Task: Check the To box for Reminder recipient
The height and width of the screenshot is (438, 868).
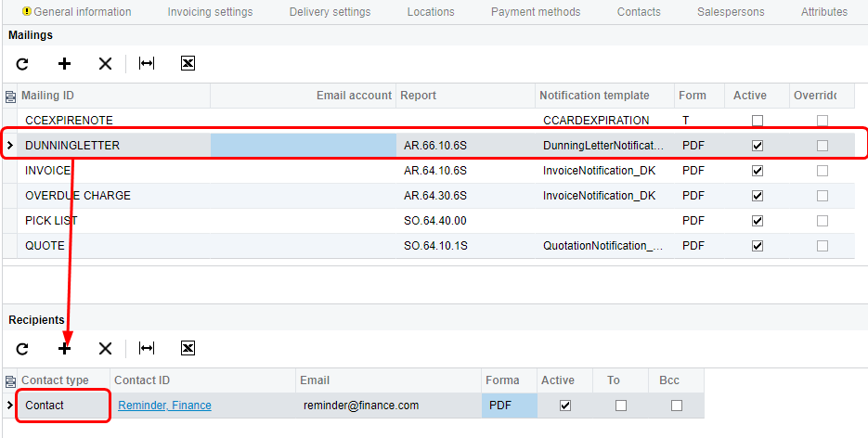Action: click(621, 406)
